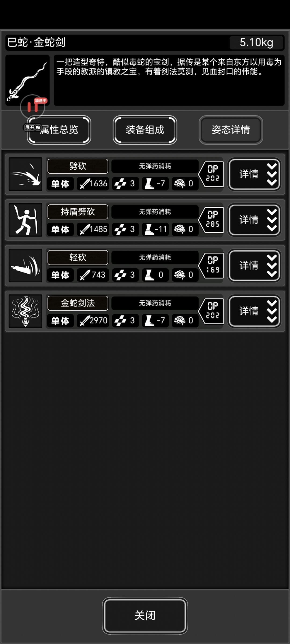Image resolution: width=290 pixels, height=644 pixels.
Task: Switch to the 装备组成 tab
Action: 145,130
